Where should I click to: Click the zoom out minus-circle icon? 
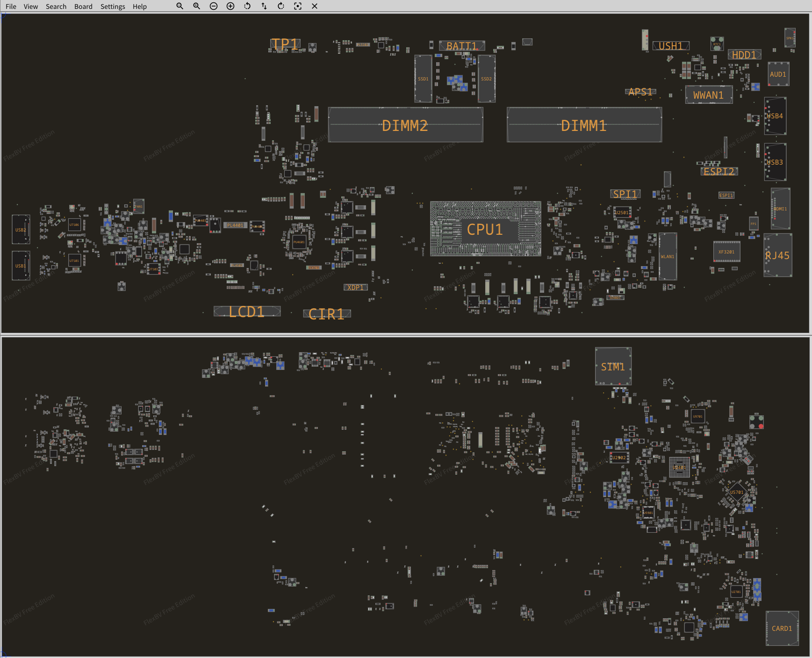pyautogui.click(x=214, y=6)
